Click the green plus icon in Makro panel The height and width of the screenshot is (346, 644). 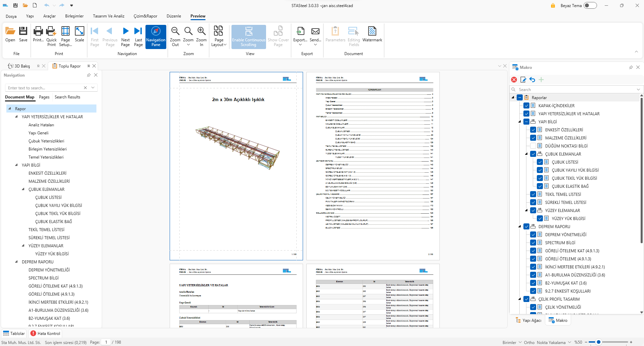(x=541, y=80)
